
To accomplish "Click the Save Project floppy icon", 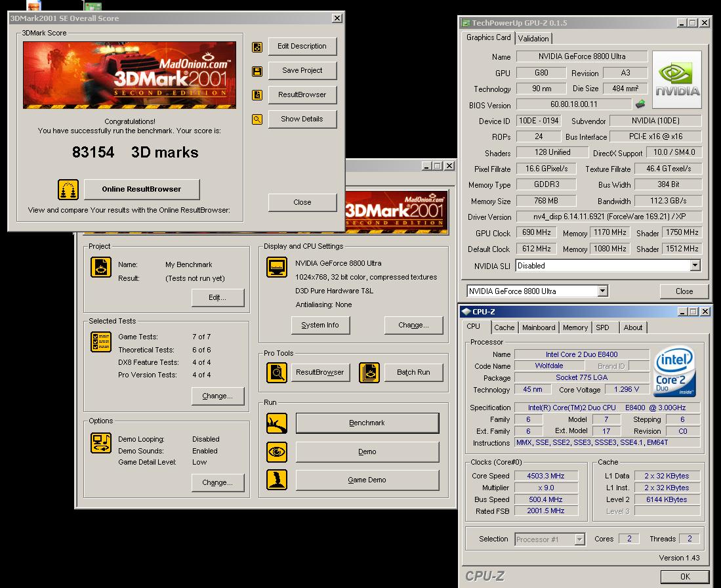I will [257, 72].
